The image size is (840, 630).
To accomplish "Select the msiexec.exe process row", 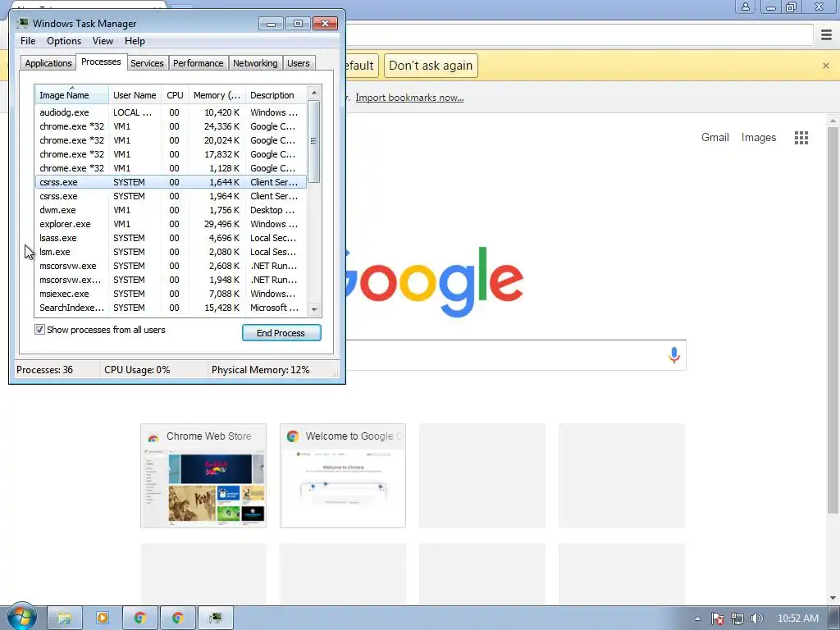I will pyautogui.click(x=171, y=294).
